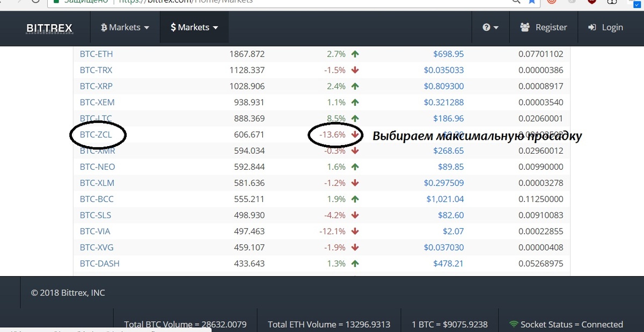Screen dimensions: 644x332
Task: Click the green up arrow in BTC-XRP row
Action: [x=355, y=86]
